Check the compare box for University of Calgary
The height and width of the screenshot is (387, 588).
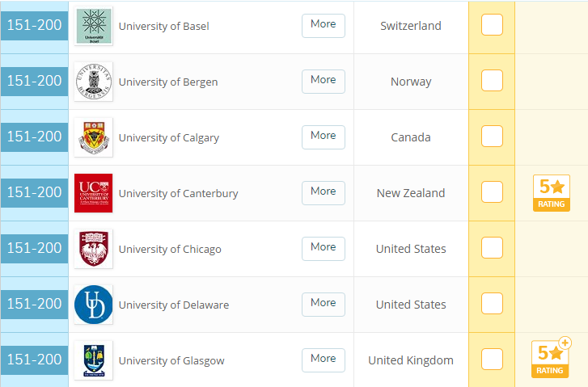click(492, 137)
